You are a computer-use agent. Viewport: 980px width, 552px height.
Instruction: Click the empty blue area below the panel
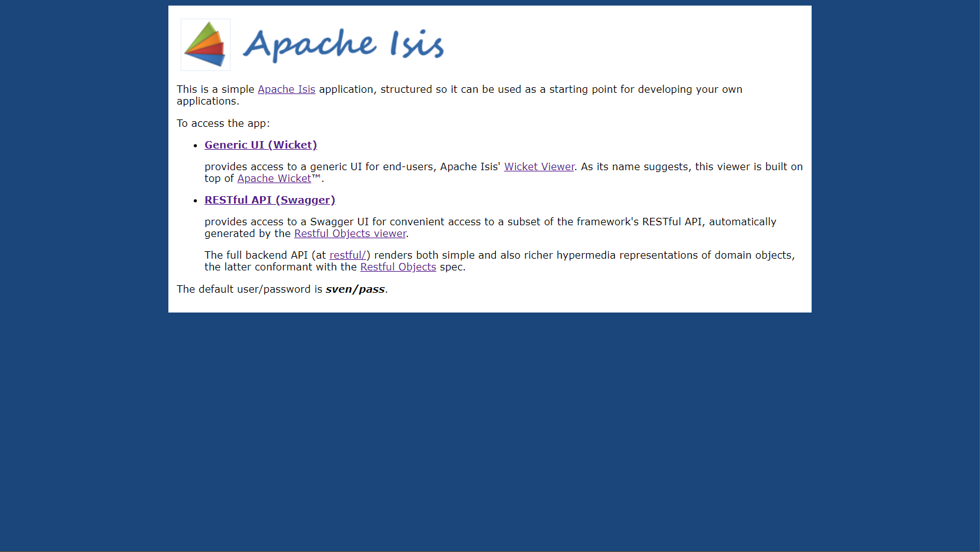pyautogui.click(x=489, y=433)
